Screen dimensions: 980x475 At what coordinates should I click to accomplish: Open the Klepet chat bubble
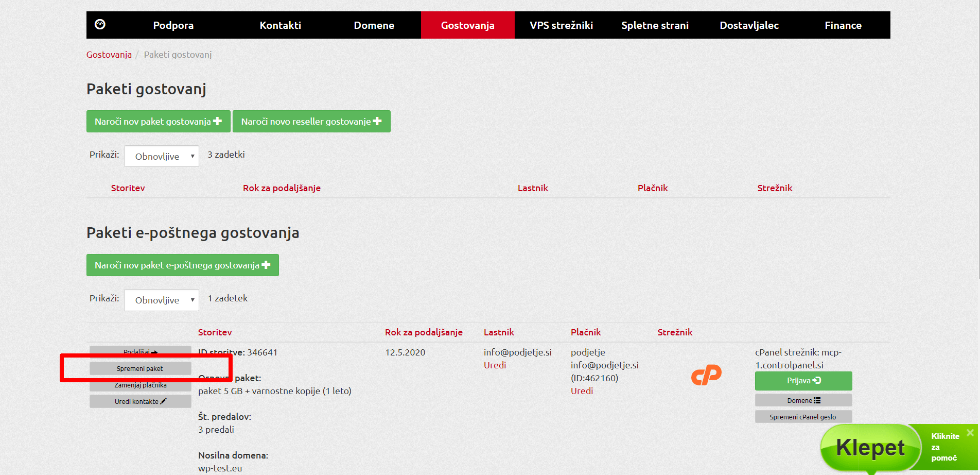[x=870, y=447]
